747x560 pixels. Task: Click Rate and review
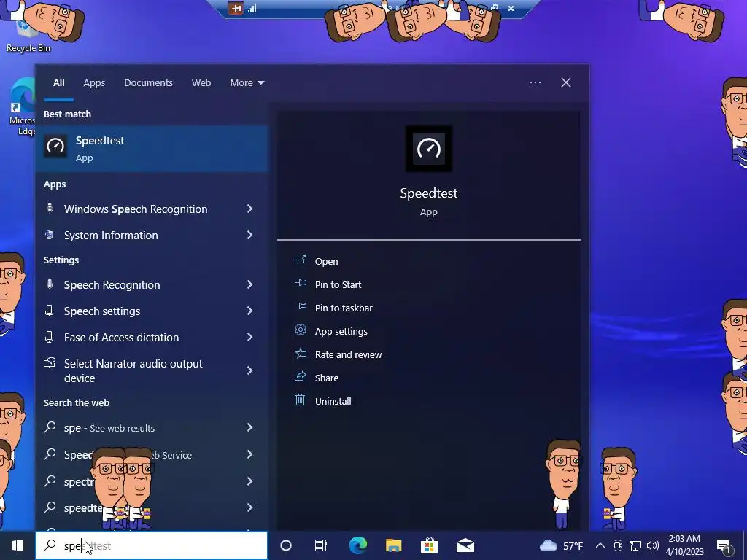pos(348,354)
